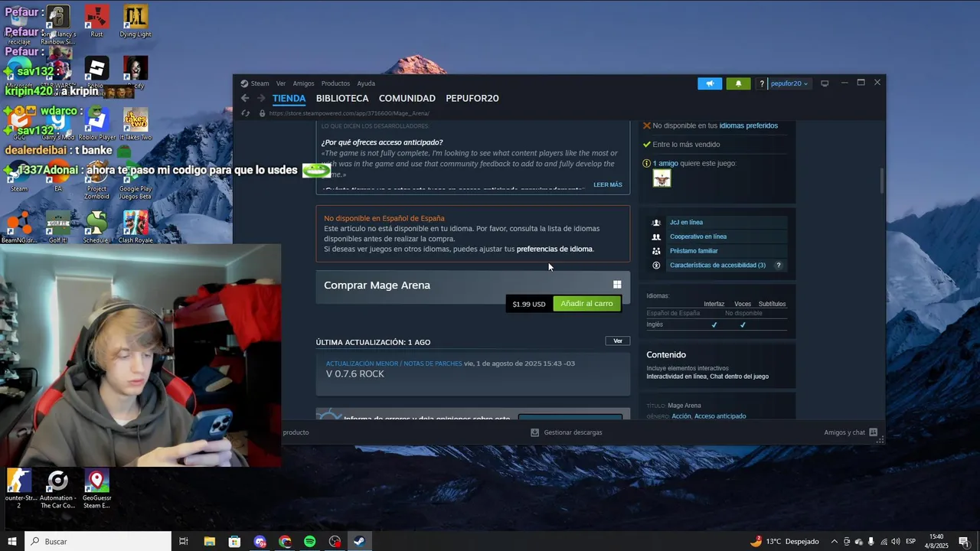
Task: Select the TIENDA tab
Action: 289,98
